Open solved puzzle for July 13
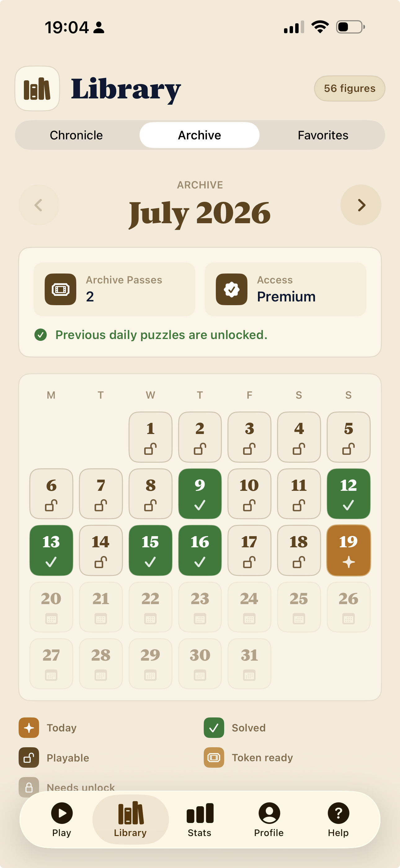The width and height of the screenshot is (400, 868). [51, 550]
